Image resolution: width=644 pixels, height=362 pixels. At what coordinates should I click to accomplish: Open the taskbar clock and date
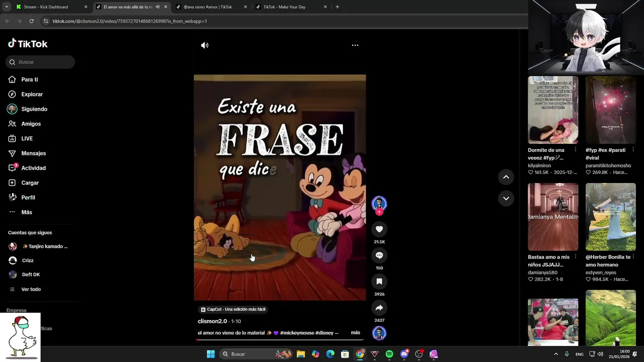coord(619,354)
